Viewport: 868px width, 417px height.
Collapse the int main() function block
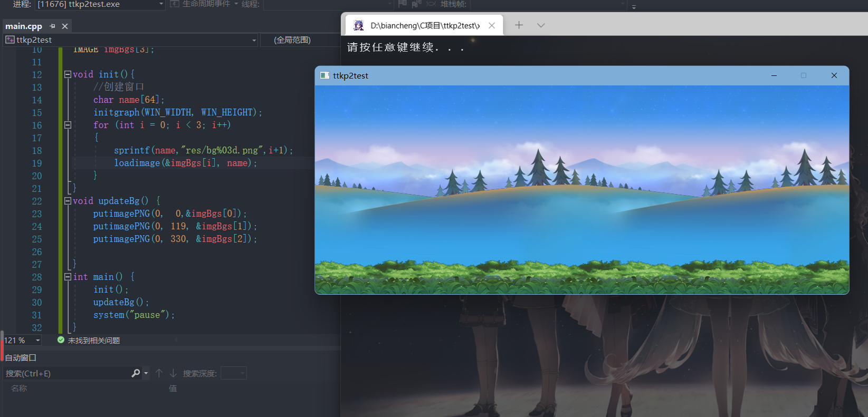pos(68,277)
